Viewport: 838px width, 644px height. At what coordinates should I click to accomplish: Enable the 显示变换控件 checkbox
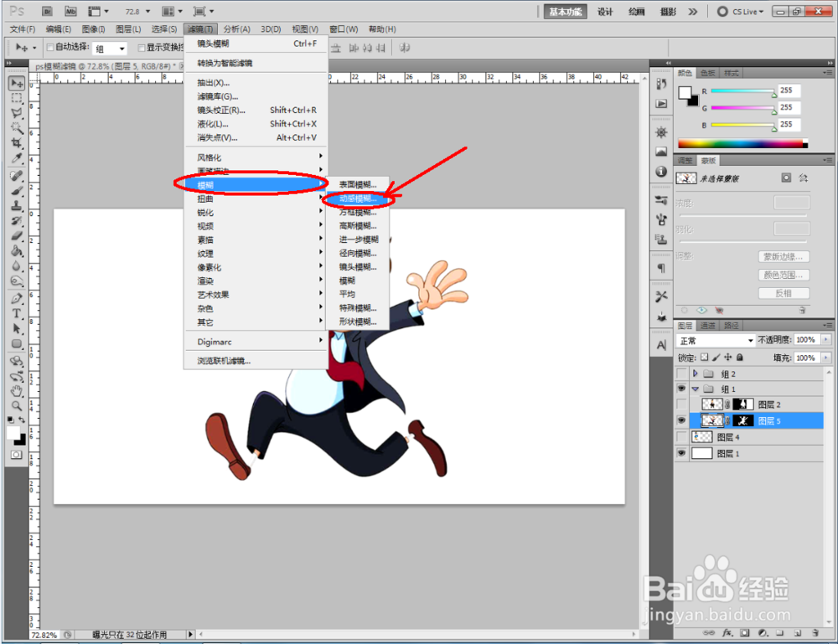pyautogui.click(x=142, y=48)
